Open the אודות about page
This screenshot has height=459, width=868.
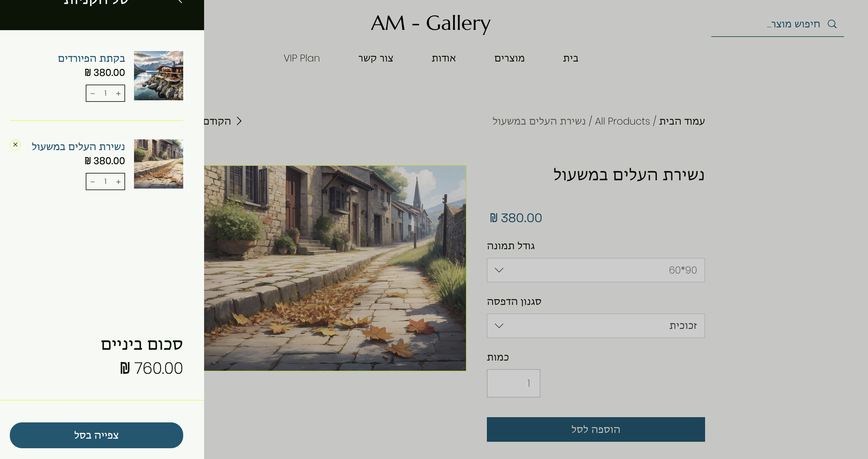tap(444, 58)
